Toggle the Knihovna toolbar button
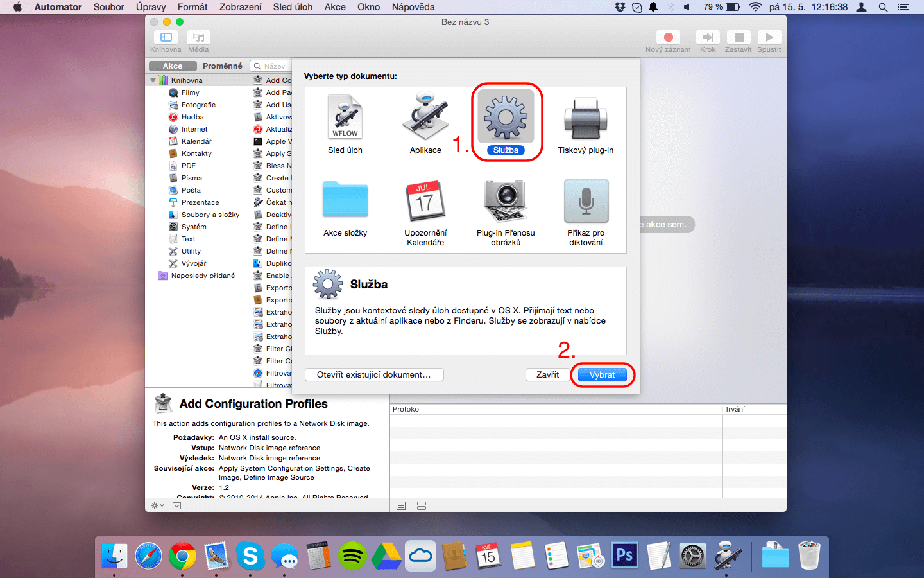The width and height of the screenshot is (924, 578). [166, 37]
